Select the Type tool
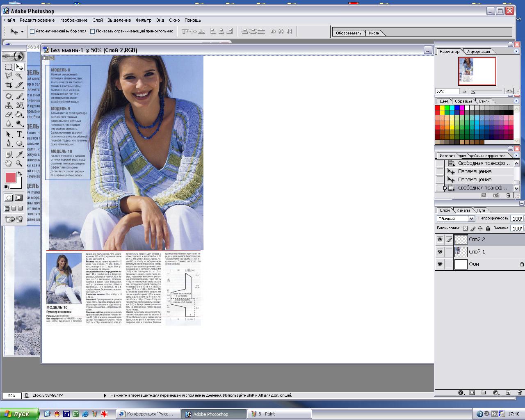Screen dimensions: 525x420 coord(19,134)
